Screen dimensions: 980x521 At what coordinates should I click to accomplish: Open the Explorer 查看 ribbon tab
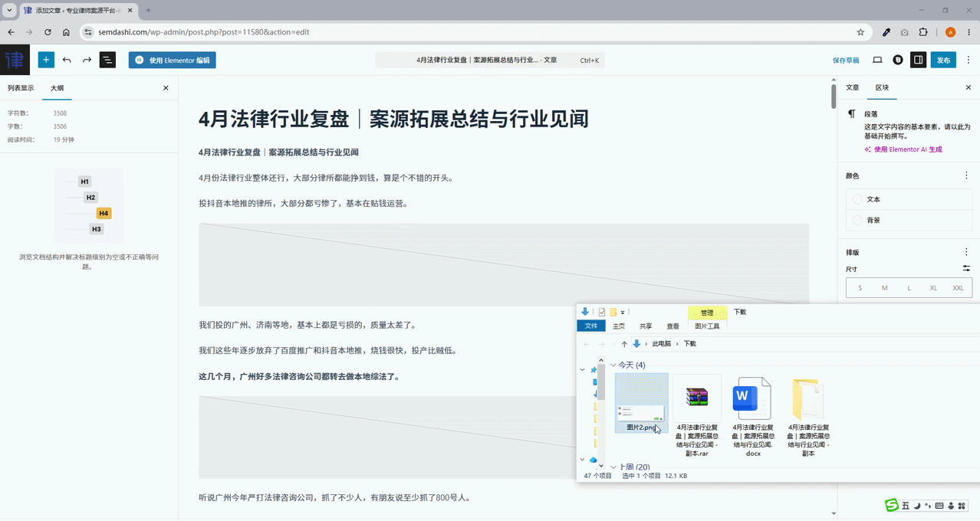point(673,326)
